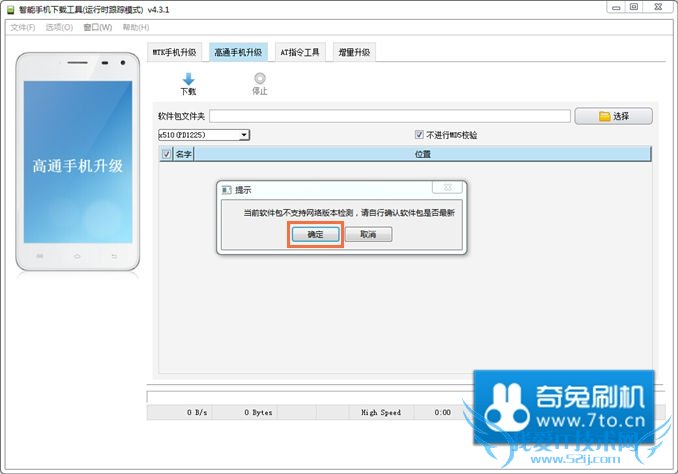Click the folder icon on the 选择 button
This screenshot has height=474, width=678.
604,116
